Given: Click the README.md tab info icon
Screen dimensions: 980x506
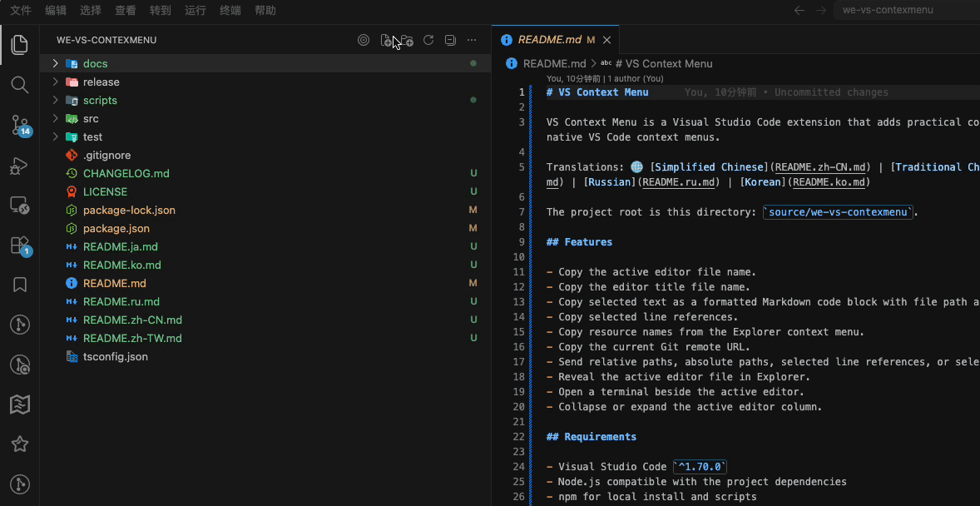Looking at the screenshot, I should tap(507, 40).
